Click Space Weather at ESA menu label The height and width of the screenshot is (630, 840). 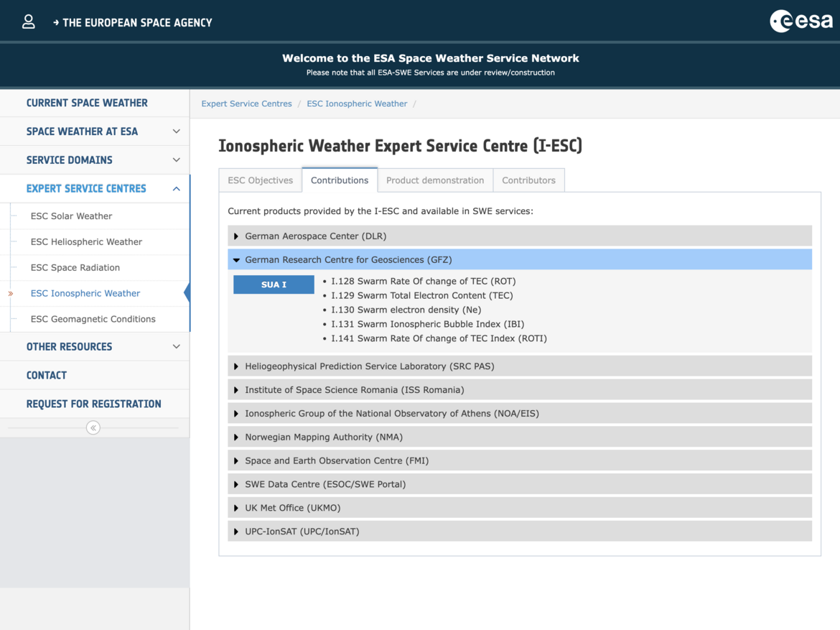tap(82, 131)
